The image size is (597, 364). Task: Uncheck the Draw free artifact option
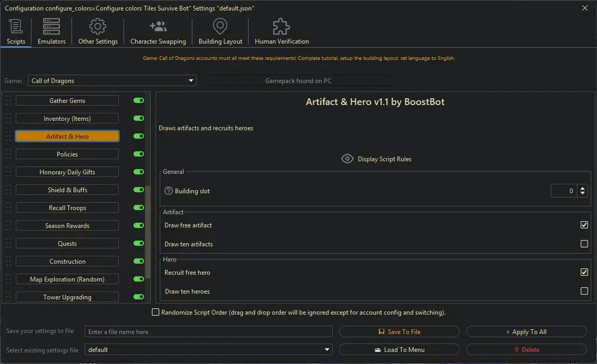point(584,224)
